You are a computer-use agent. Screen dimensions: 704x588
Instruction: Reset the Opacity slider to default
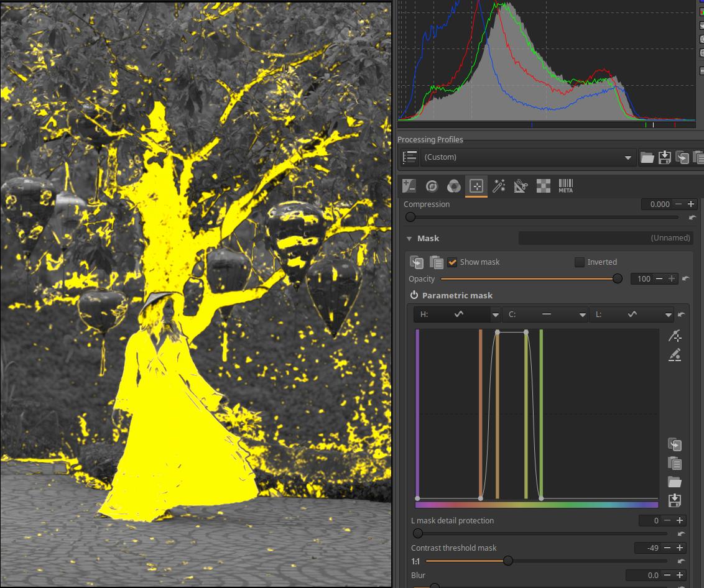pyautogui.click(x=685, y=279)
